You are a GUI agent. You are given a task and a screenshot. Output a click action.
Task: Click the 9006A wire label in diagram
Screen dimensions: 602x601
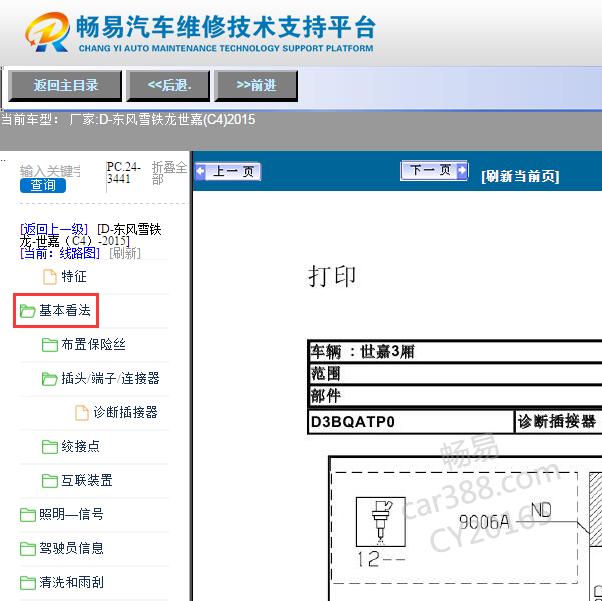(484, 522)
